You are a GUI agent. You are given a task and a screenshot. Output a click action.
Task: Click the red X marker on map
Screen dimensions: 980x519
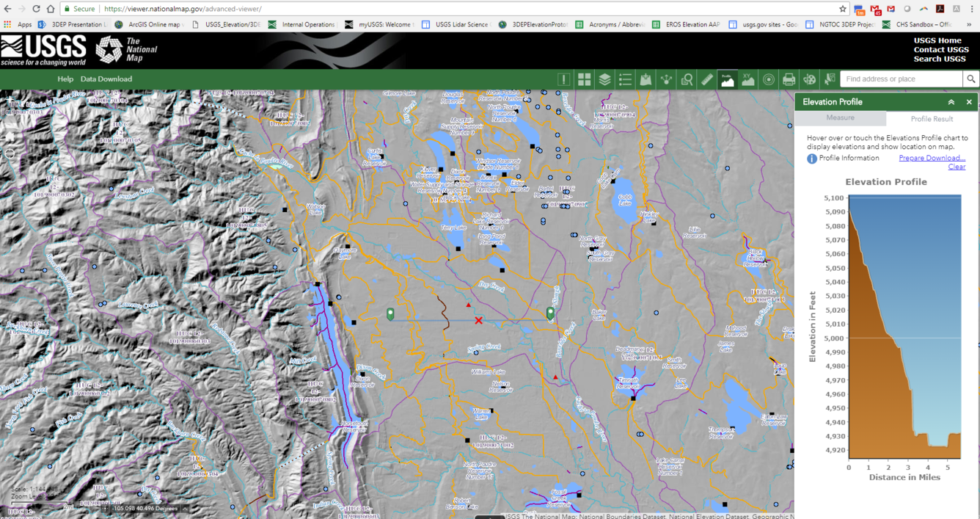[x=478, y=321]
